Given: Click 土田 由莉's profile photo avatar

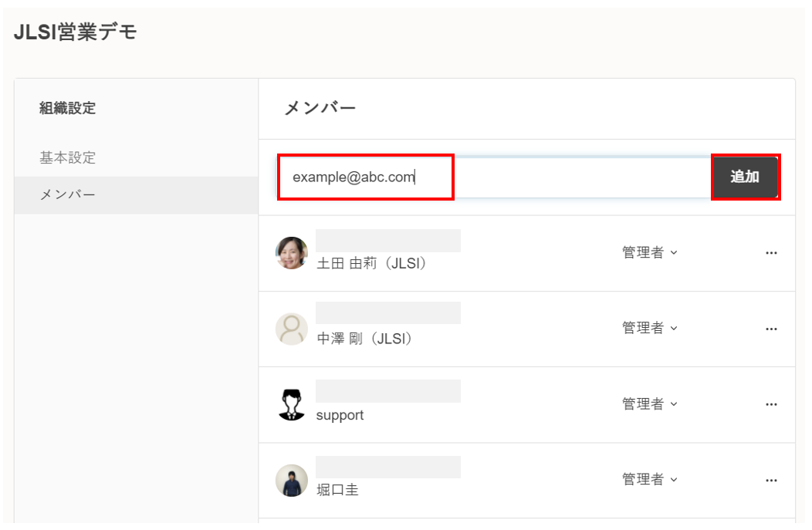Looking at the screenshot, I should point(292,253).
